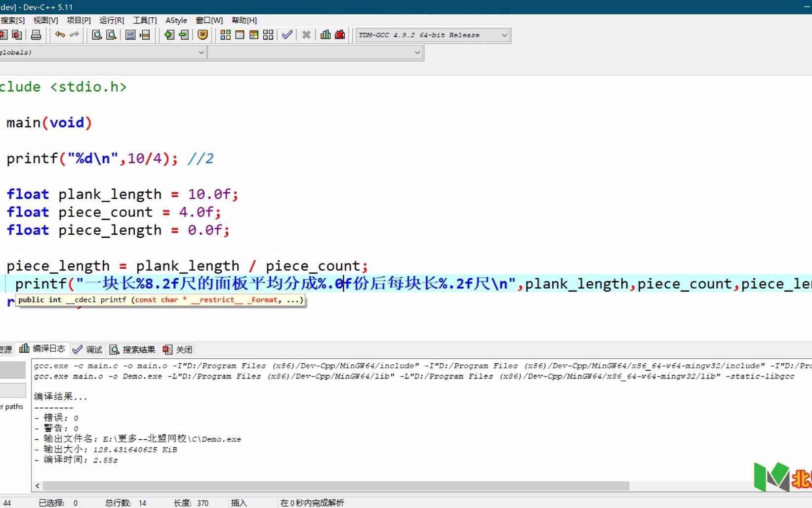The height and width of the screenshot is (508, 812).
Task: Click the Find magnifier icon
Action: tap(97, 35)
